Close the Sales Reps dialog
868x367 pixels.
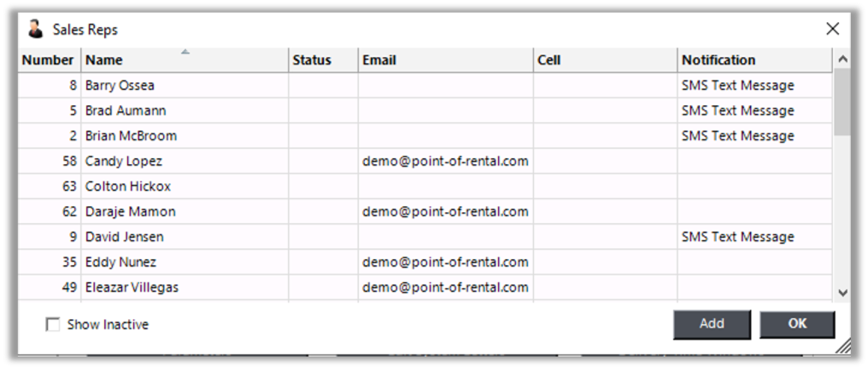pos(833,29)
